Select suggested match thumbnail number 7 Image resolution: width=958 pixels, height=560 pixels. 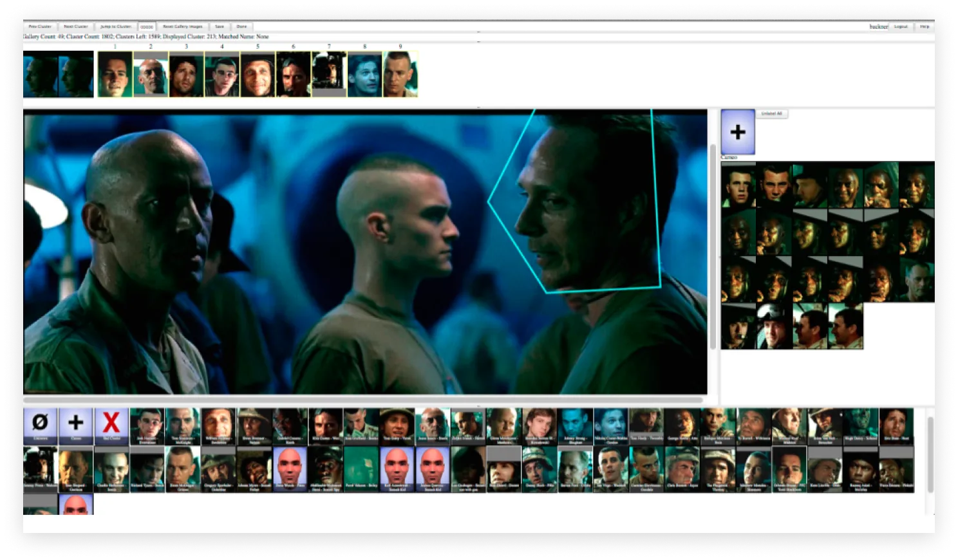tap(329, 75)
